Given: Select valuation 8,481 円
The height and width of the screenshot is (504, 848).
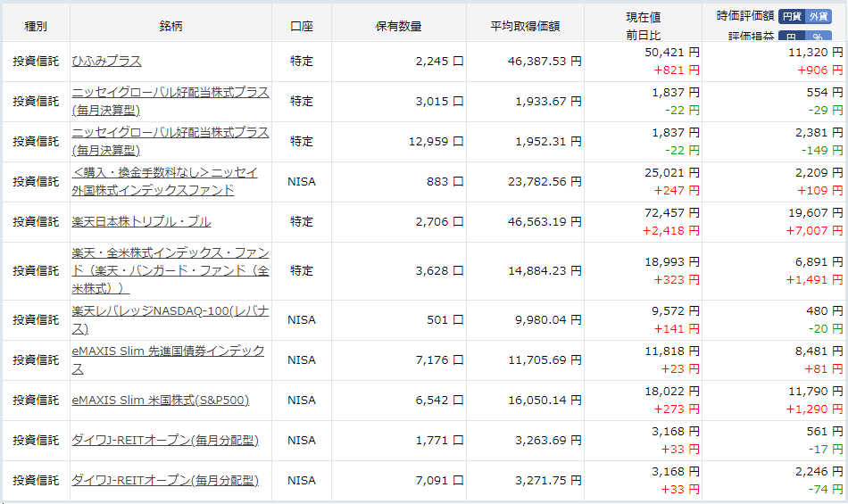Looking at the screenshot, I should [x=819, y=351].
